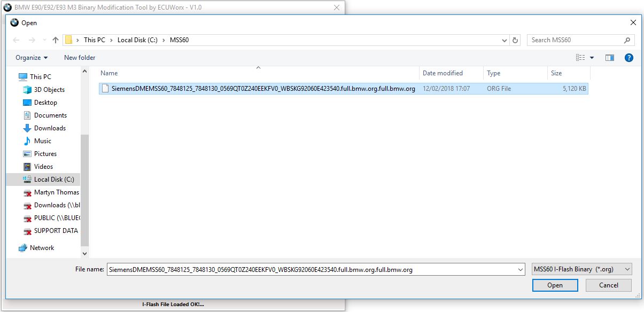Viewport: 644px width, 312px height.
Task: Select Downloads in the sidebar
Action: click(50, 128)
